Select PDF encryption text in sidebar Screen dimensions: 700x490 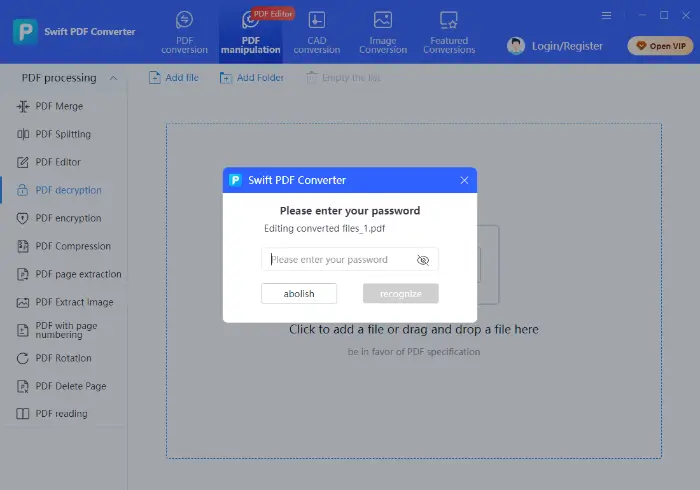point(68,218)
